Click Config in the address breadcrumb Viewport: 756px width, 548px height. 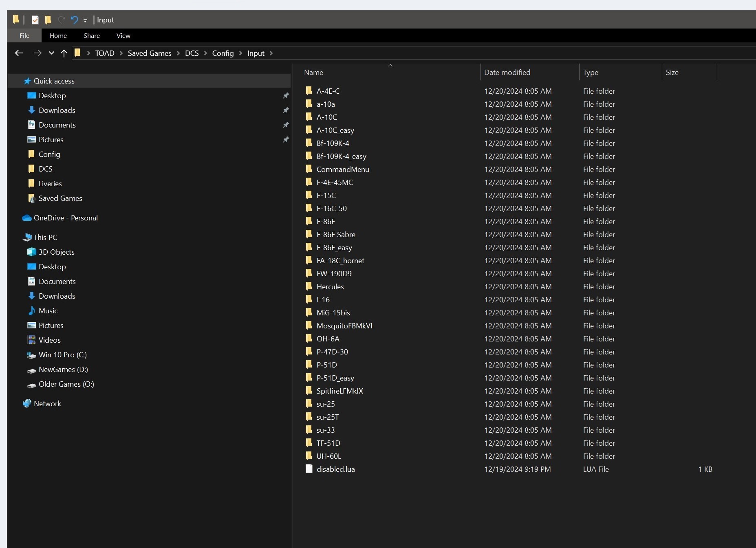coord(223,53)
